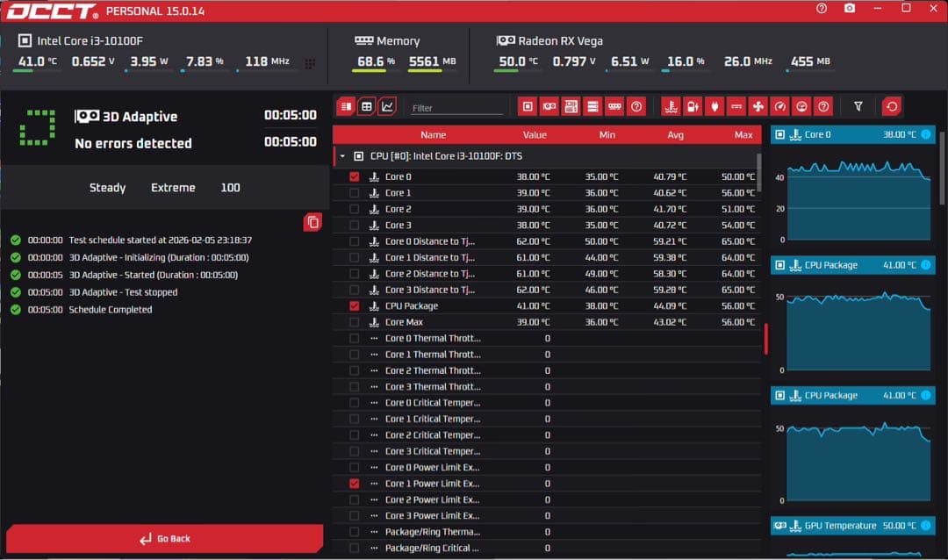
Task: Click the screenshot camera icon in title bar
Action: click(x=849, y=8)
